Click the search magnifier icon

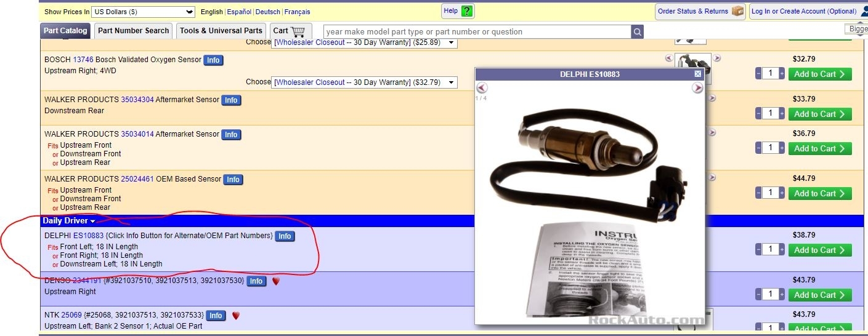638,31
